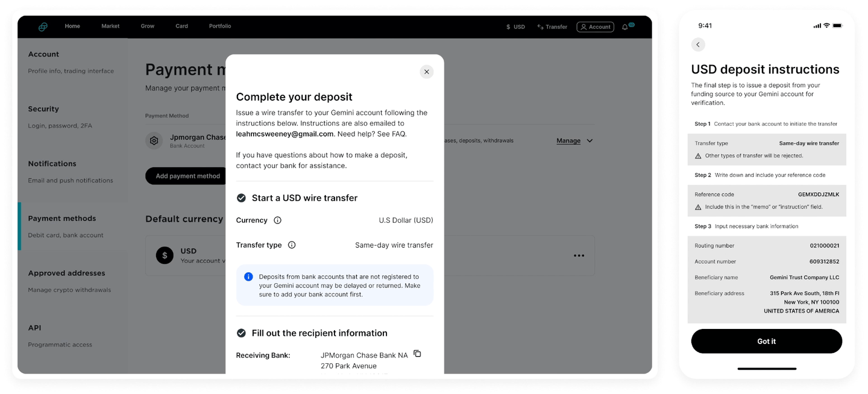Tap the Gemini Trust Company LLC beneficiary name
The width and height of the screenshot is (868, 394).
click(805, 278)
